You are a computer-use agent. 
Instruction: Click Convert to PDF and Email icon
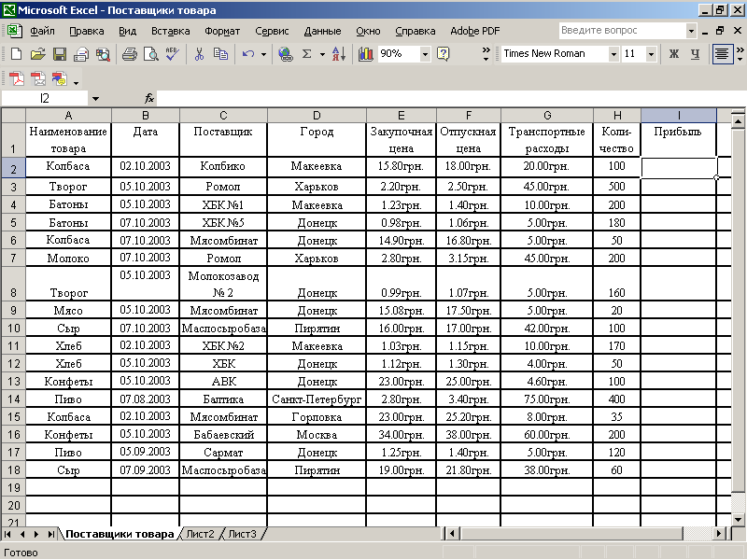coord(38,78)
